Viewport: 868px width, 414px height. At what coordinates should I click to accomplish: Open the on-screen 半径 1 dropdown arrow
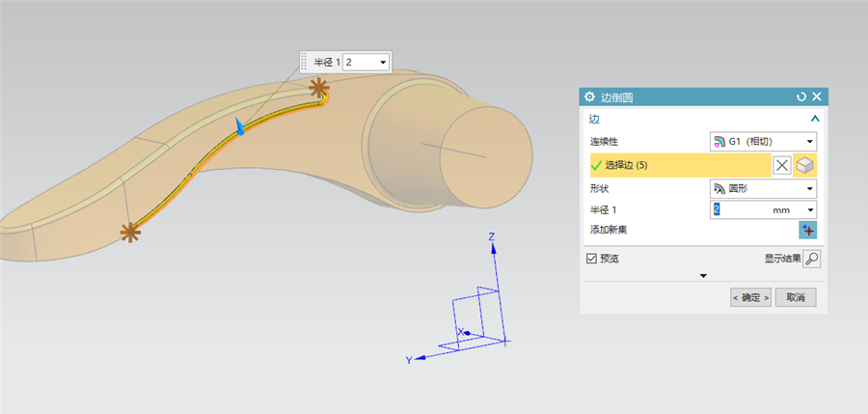[x=383, y=63]
